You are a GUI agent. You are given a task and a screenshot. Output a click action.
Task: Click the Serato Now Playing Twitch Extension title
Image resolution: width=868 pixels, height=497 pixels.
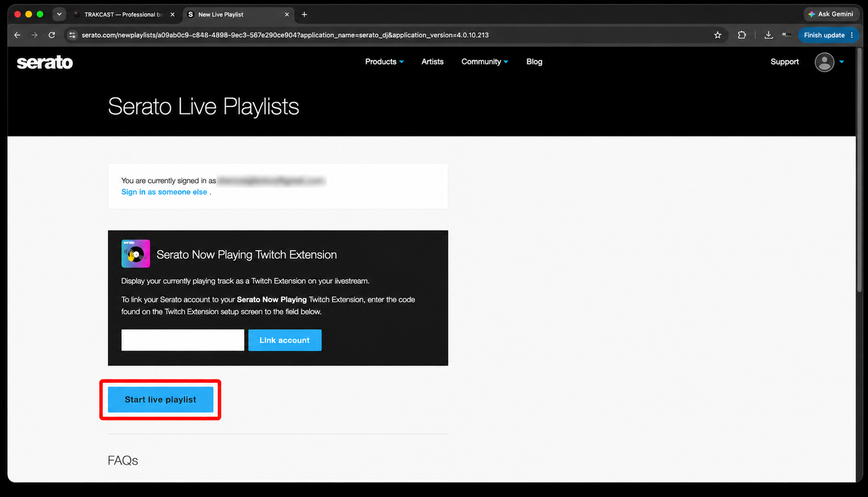(x=247, y=254)
